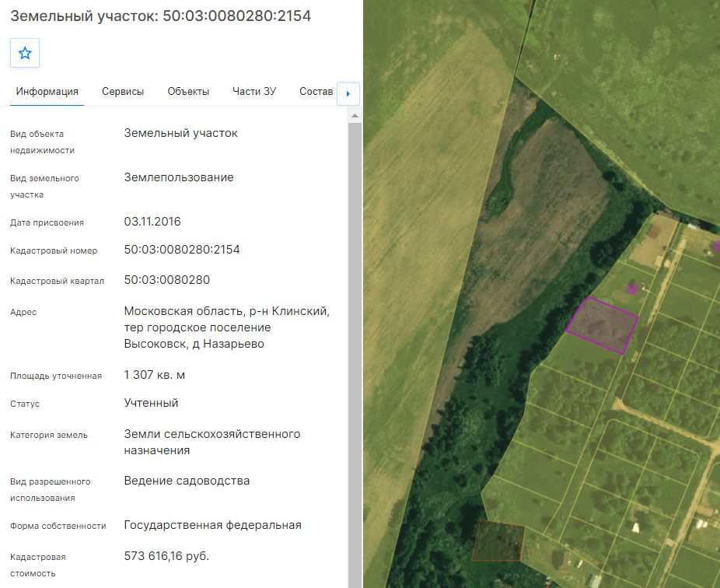Click the Форма собственности field label

pos(58,526)
